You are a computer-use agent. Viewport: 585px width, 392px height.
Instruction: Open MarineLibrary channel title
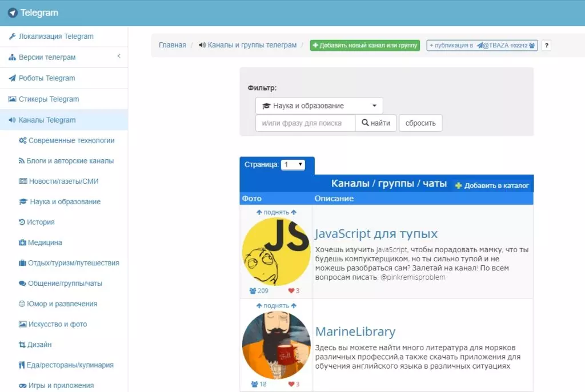[355, 332]
